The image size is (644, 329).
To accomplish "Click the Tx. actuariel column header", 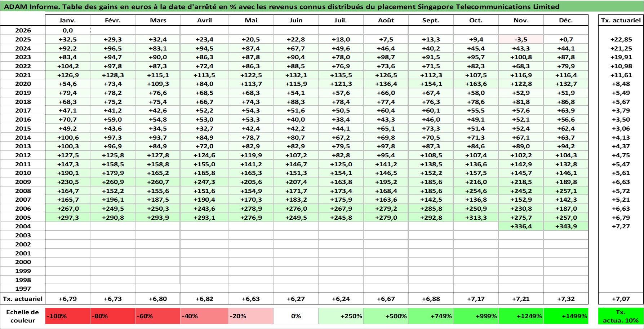I will pos(621,21).
